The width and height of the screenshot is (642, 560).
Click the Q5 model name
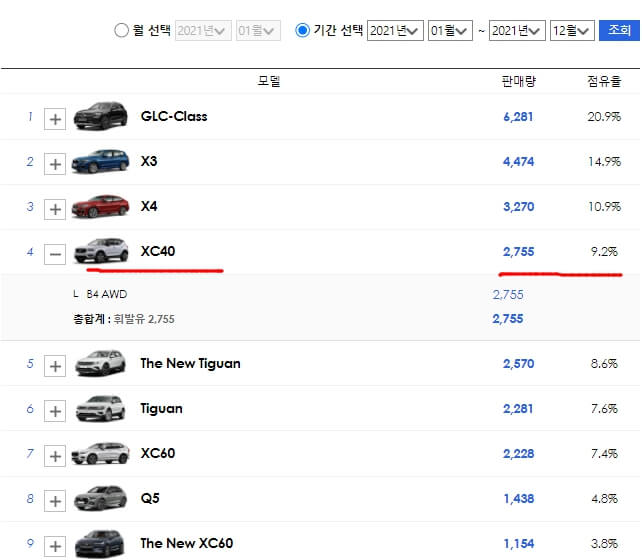pyautogui.click(x=150, y=498)
